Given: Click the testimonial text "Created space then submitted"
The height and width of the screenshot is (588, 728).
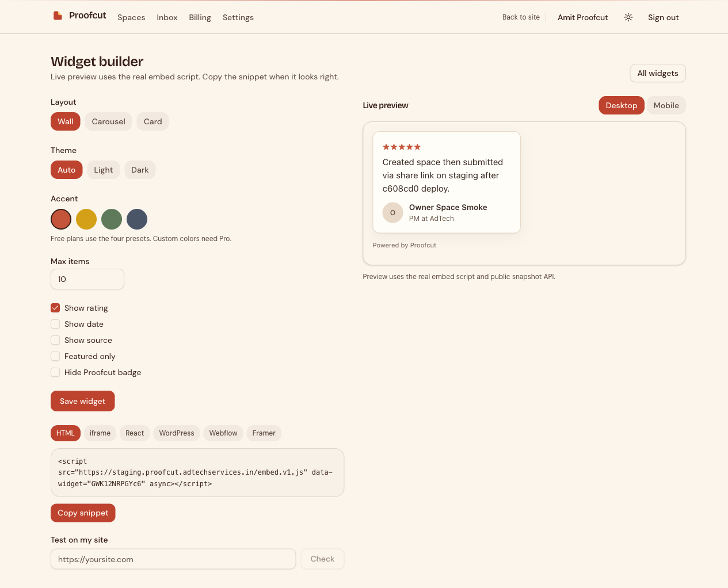Looking at the screenshot, I should [x=443, y=162].
